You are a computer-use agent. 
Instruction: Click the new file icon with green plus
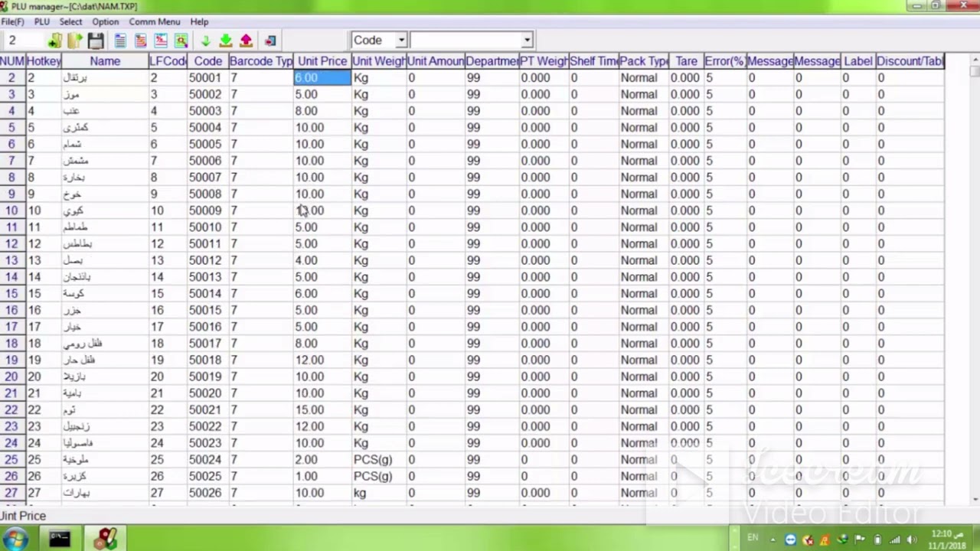(x=54, y=41)
